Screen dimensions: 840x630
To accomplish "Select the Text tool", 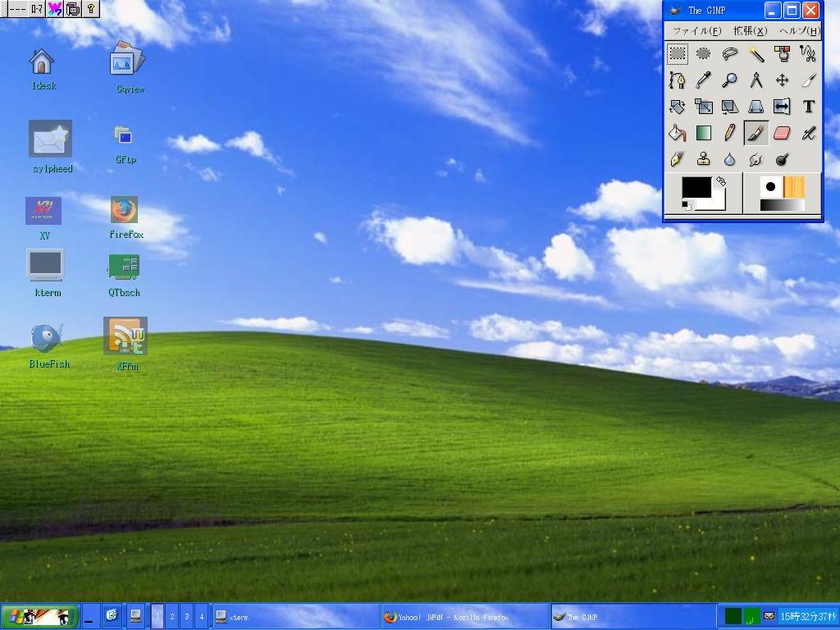I will [808, 107].
